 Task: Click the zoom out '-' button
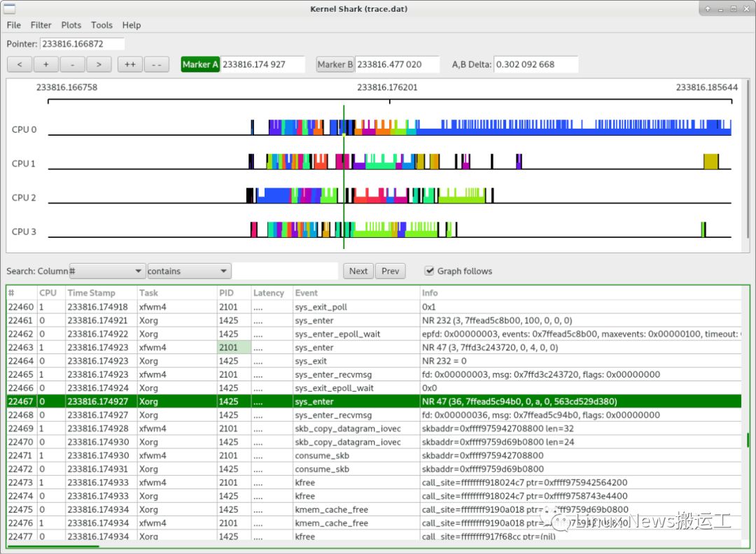click(72, 64)
